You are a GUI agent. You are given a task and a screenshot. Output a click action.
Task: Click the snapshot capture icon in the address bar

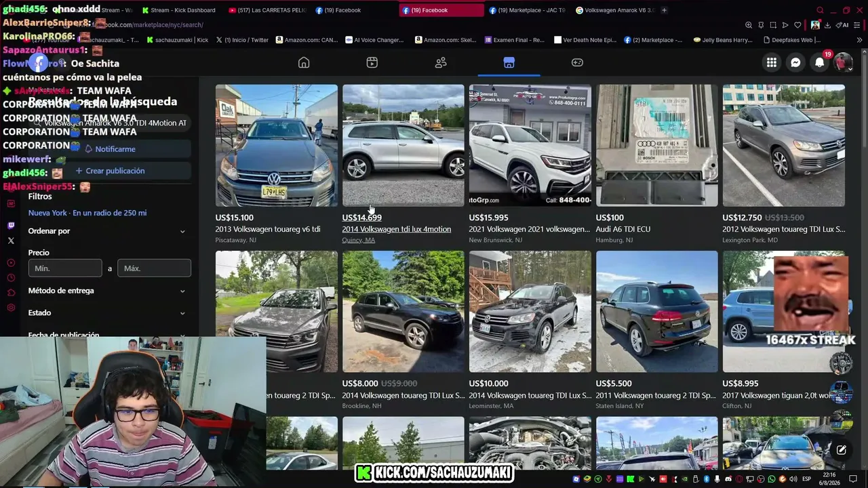(x=773, y=25)
